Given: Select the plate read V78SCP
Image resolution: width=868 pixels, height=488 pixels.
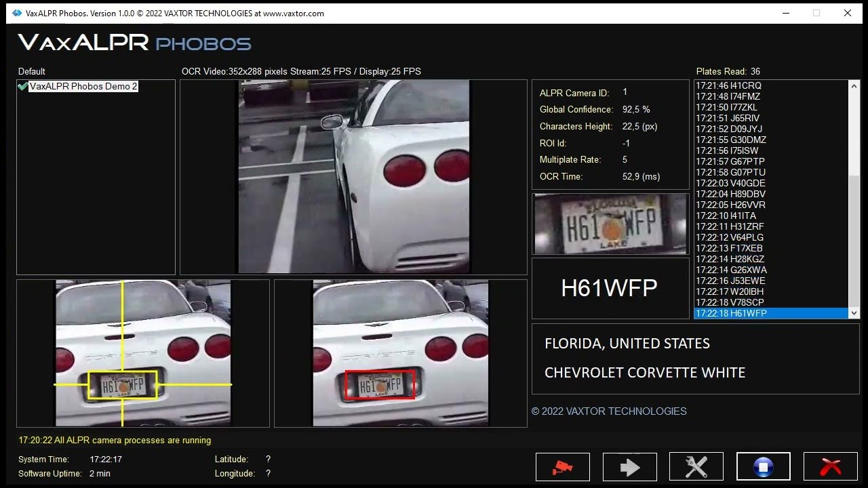Looking at the screenshot, I should [x=771, y=302].
